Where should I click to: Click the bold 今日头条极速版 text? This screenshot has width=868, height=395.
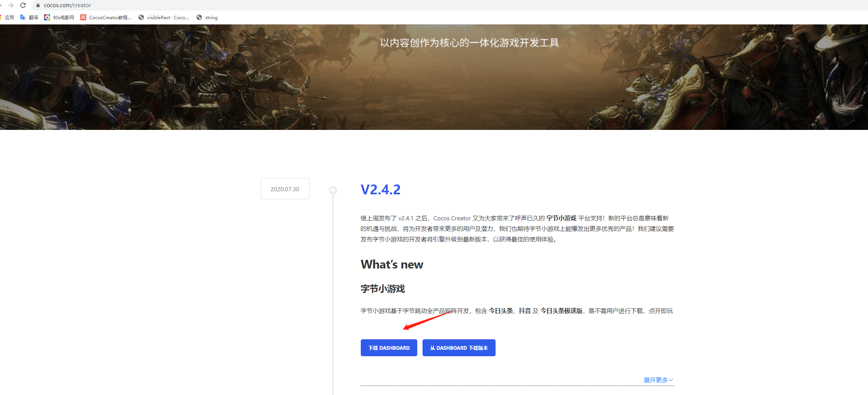(561, 311)
